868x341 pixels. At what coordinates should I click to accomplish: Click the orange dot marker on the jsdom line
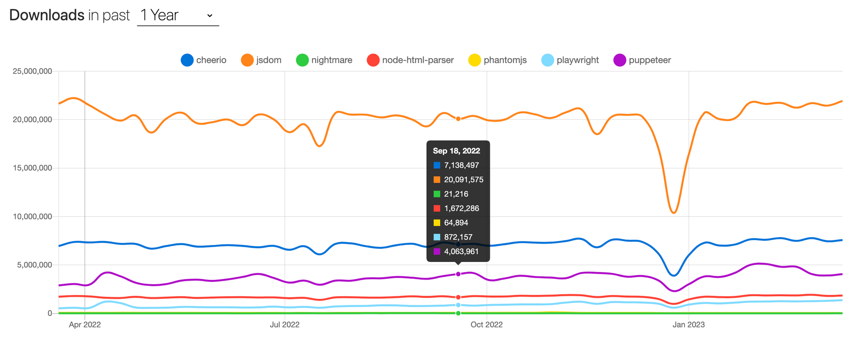(x=457, y=118)
